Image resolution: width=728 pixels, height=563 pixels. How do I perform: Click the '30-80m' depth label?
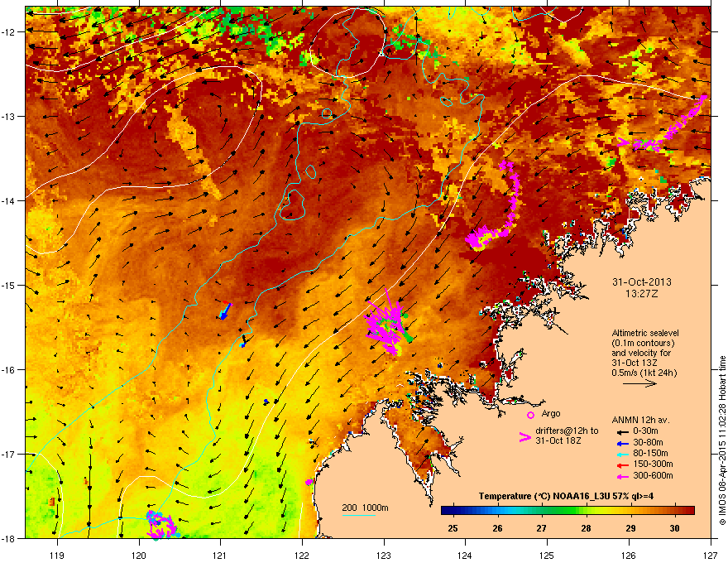[x=648, y=442]
